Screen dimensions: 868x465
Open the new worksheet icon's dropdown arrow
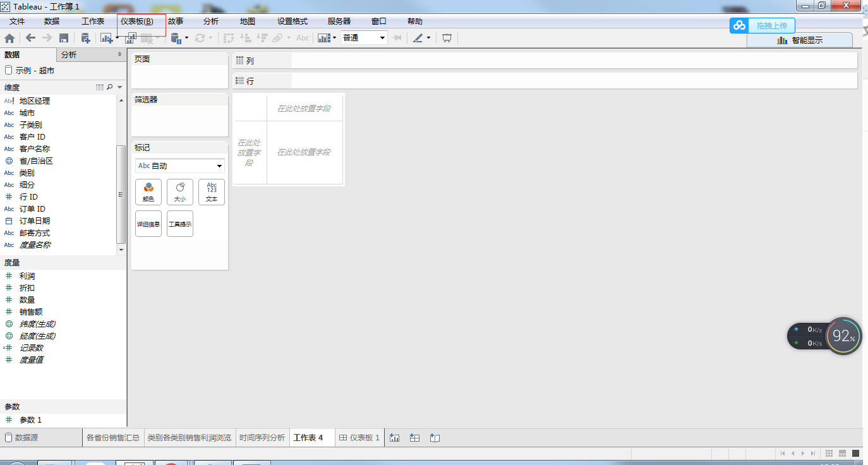pos(117,38)
